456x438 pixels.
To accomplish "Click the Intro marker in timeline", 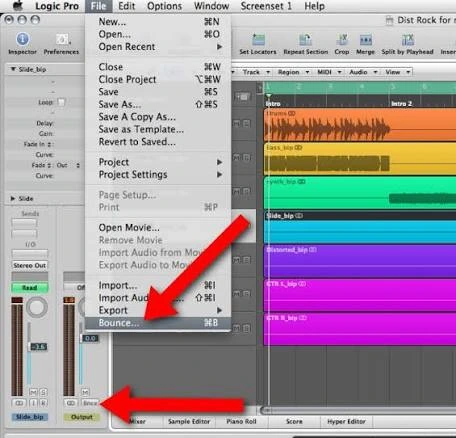I will click(x=273, y=104).
